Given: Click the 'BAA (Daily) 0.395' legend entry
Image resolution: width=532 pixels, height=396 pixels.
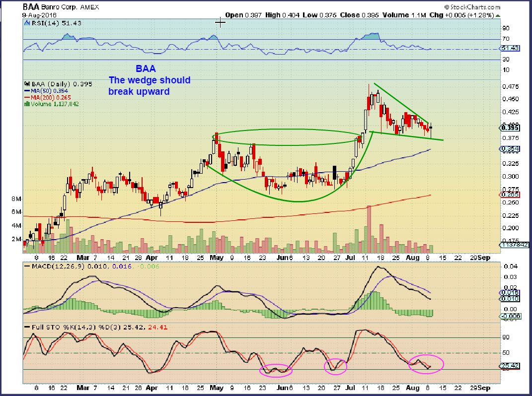Looking at the screenshot, I should point(62,84).
